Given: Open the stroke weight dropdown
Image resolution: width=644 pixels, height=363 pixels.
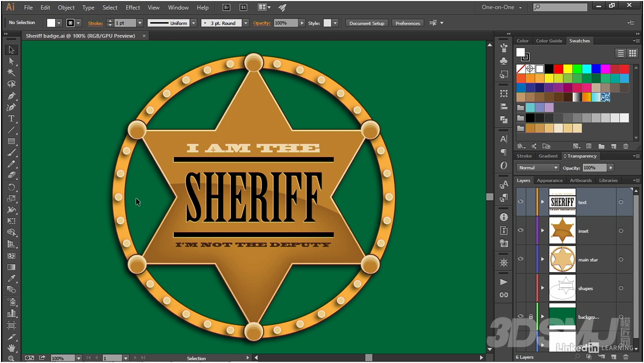Looking at the screenshot, I should click(140, 23).
